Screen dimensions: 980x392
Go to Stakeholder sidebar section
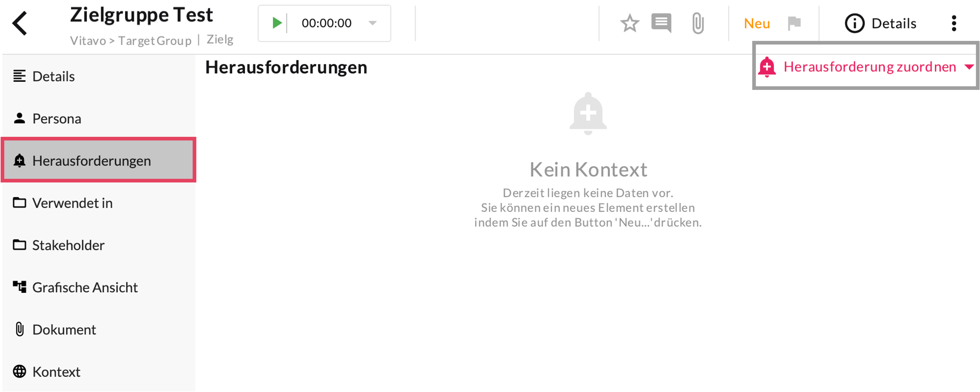[68, 245]
